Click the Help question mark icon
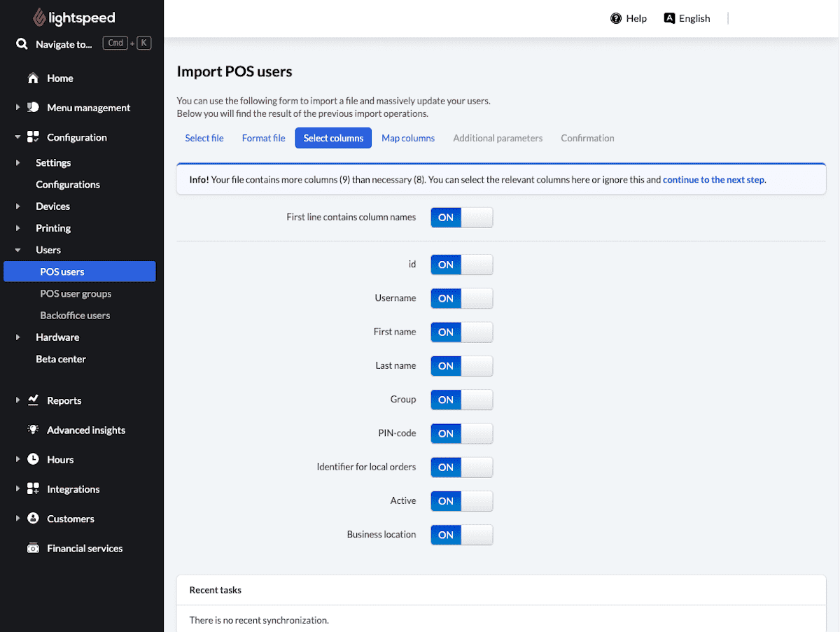This screenshot has width=840, height=632. click(x=616, y=18)
